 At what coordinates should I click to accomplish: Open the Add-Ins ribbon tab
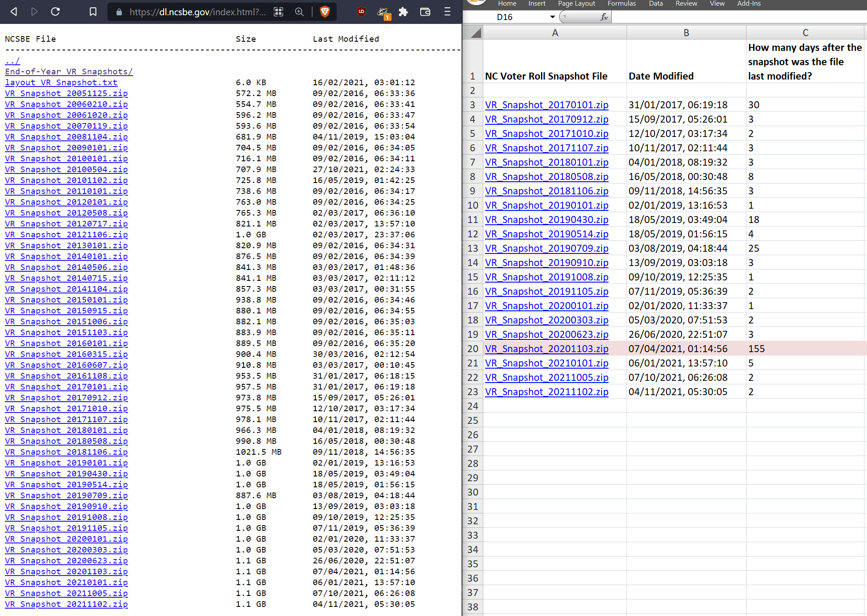point(749,3)
